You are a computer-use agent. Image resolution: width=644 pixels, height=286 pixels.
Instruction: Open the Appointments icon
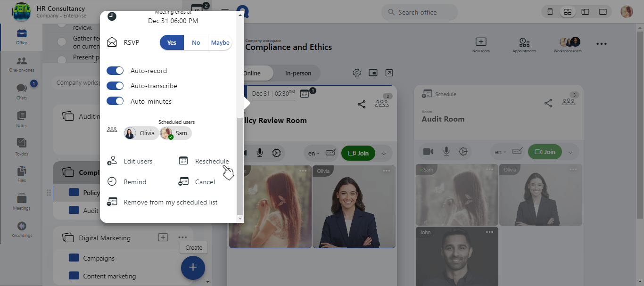click(524, 44)
